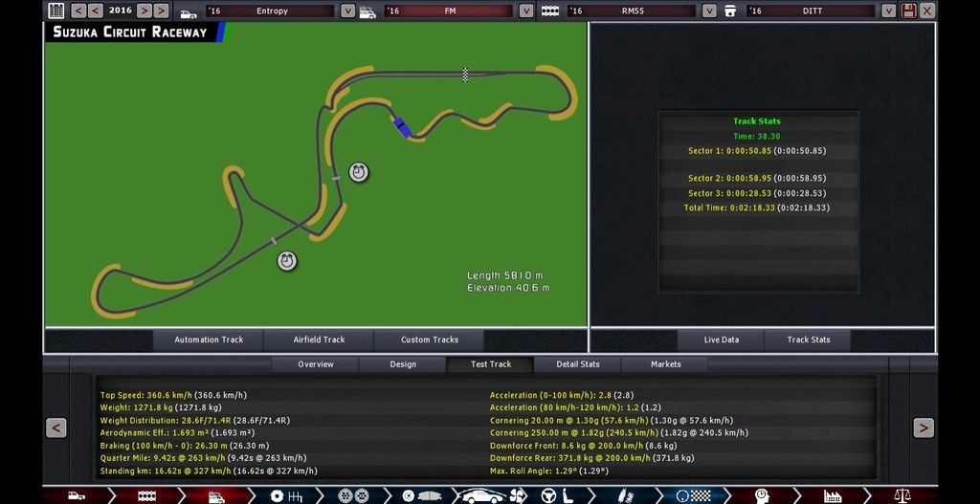Open the balance scales step icon
This screenshot has height=504, width=980.
point(902,495)
